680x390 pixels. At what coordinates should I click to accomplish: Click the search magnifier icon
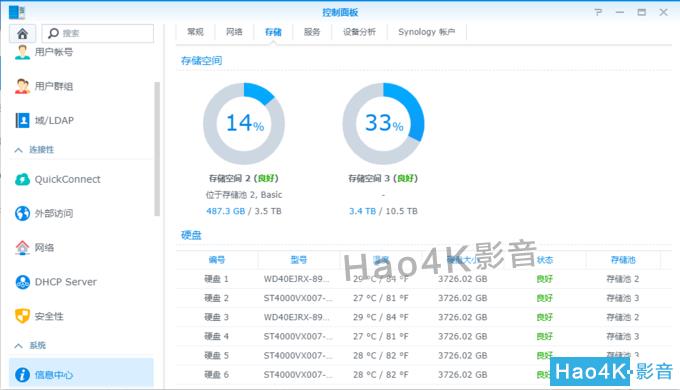point(53,33)
